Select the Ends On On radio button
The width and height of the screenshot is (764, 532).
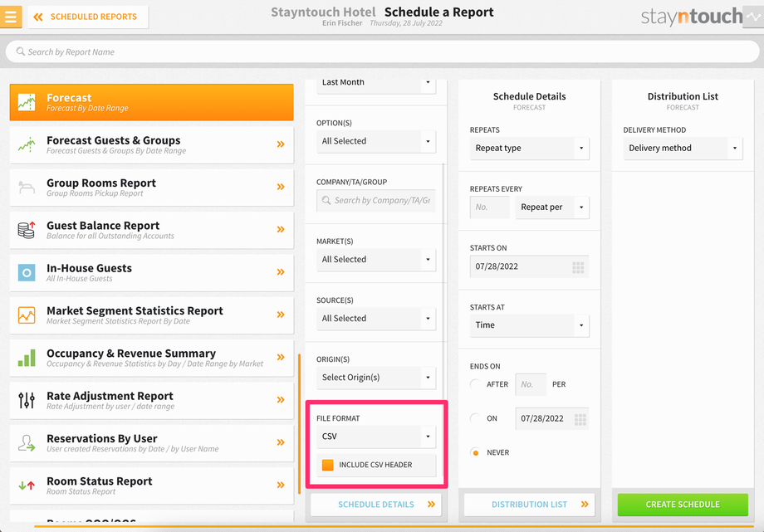pyautogui.click(x=476, y=418)
